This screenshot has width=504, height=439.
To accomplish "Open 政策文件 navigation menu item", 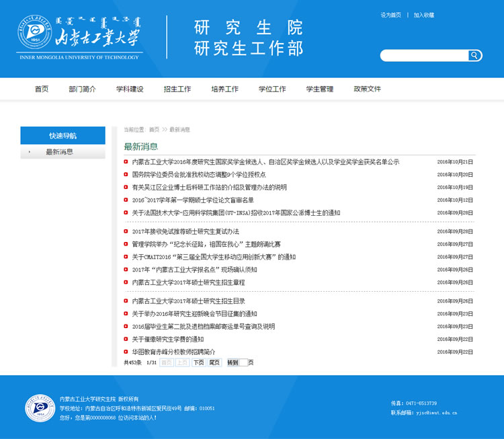I will [x=367, y=89].
